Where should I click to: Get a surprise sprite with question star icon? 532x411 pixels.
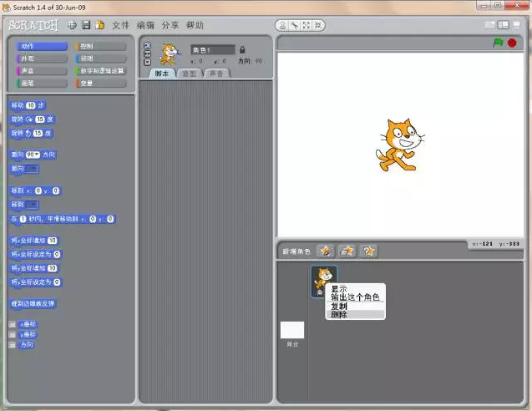(368, 251)
